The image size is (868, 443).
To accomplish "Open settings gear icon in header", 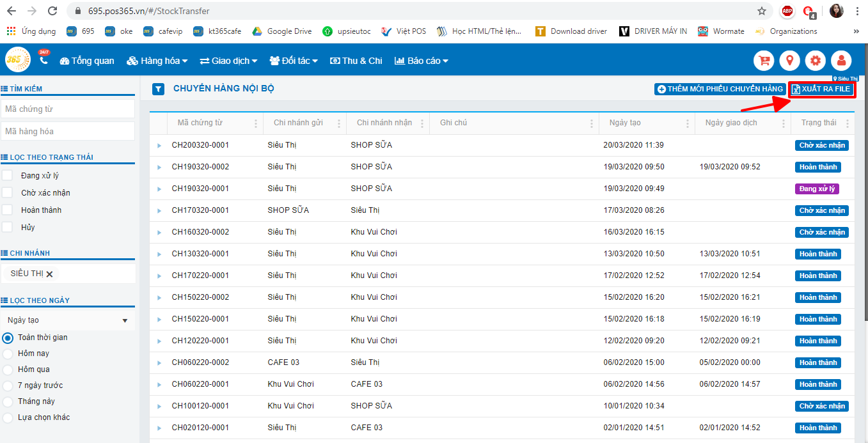I will (x=816, y=61).
